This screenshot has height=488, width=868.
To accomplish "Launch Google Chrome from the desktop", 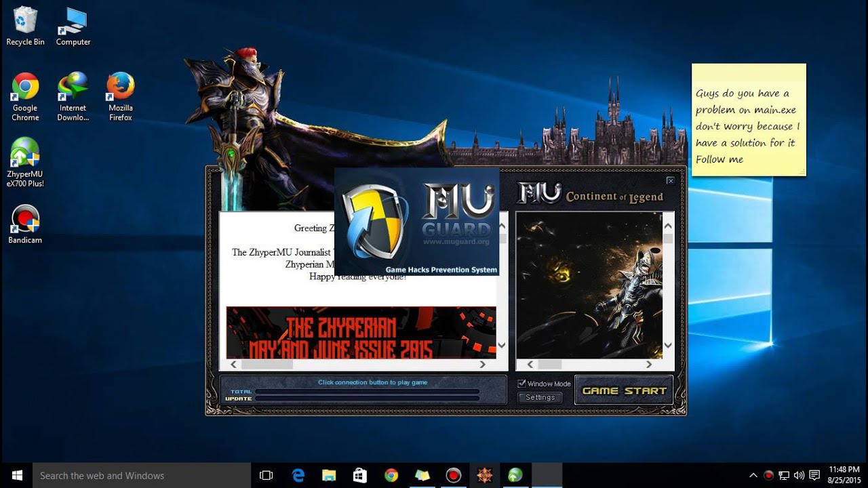I will [x=25, y=97].
